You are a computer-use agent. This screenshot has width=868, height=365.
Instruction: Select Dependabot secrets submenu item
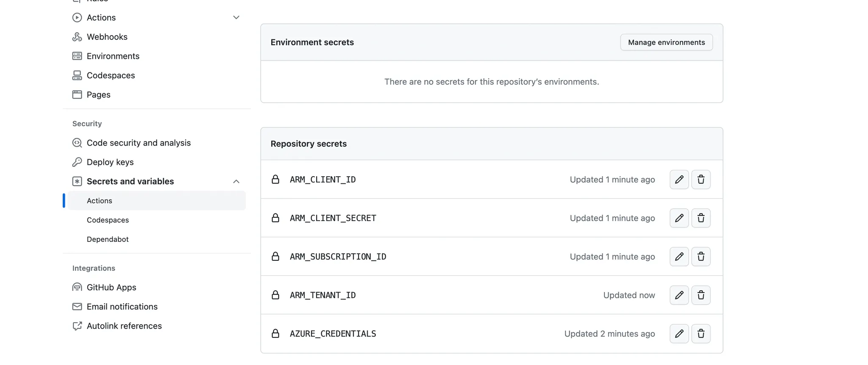tap(108, 239)
